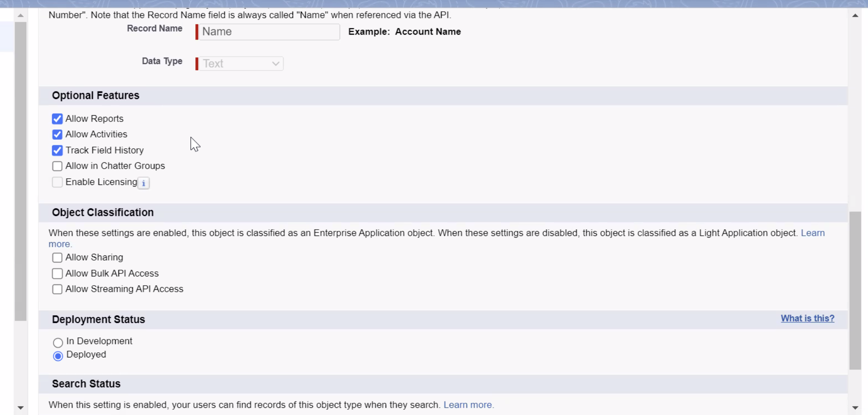Click the What is this? link
The image size is (868, 415).
[807, 318]
